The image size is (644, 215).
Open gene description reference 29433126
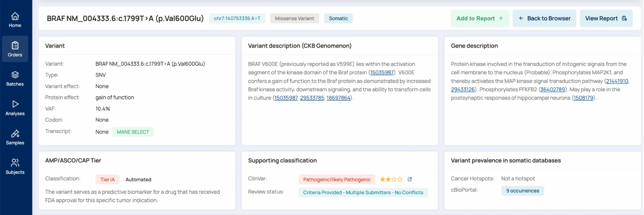click(x=462, y=89)
